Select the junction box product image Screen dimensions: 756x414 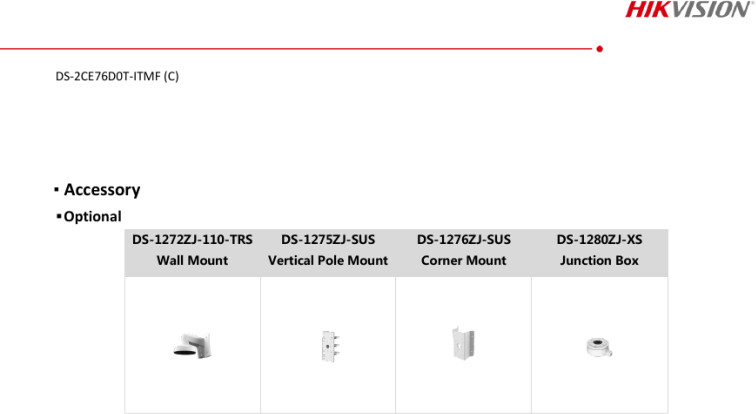(599, 347)
